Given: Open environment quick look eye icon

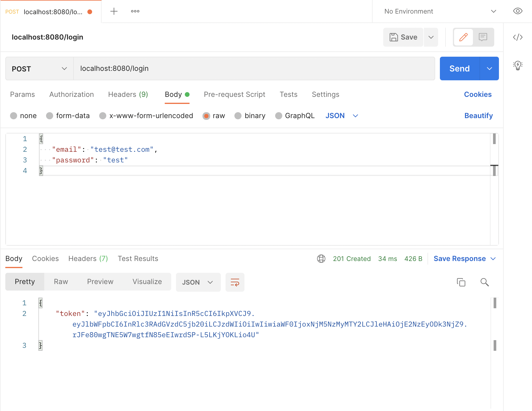Looking at the screenshot, I should coord(518,11).
